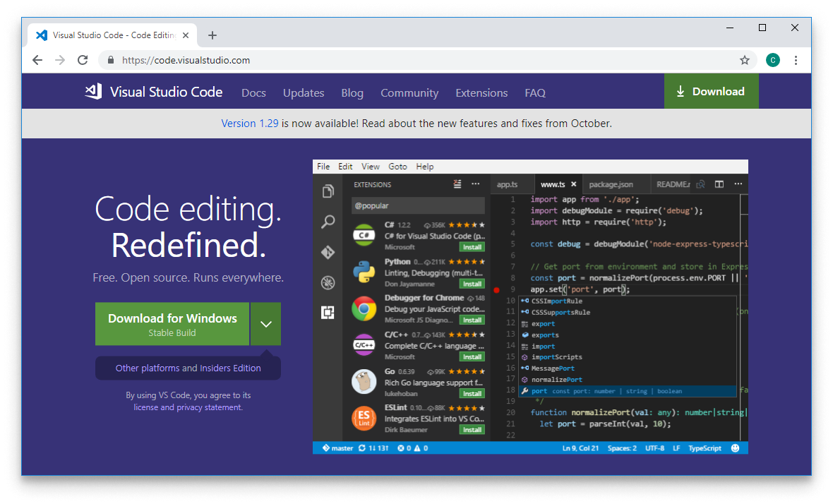
Task: Open the editor more actions ellipsis menu
Action: point(738,184)
